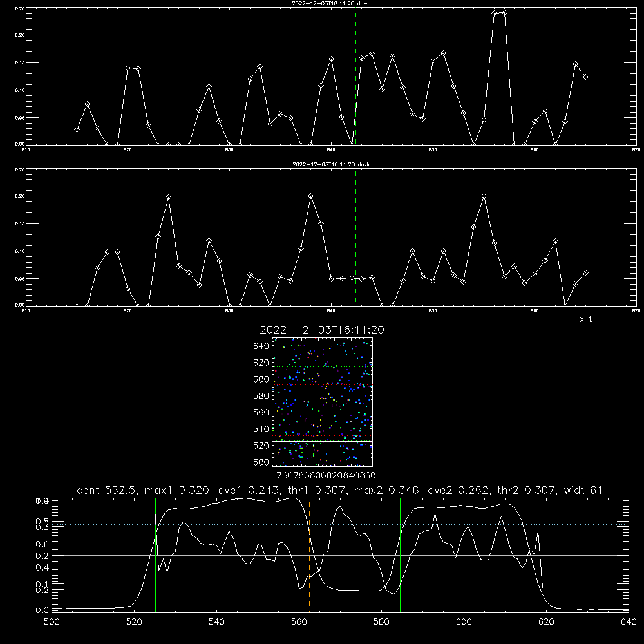Click the left green dashed line in the dawn plot
This screenshot has height=644, width=644.
tap(205, 76)
